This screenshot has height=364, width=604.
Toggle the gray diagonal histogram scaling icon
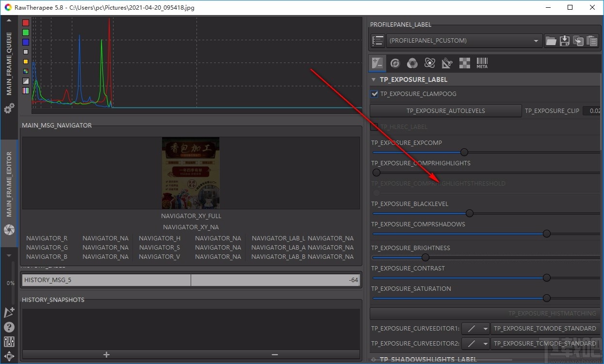point(26,81)
